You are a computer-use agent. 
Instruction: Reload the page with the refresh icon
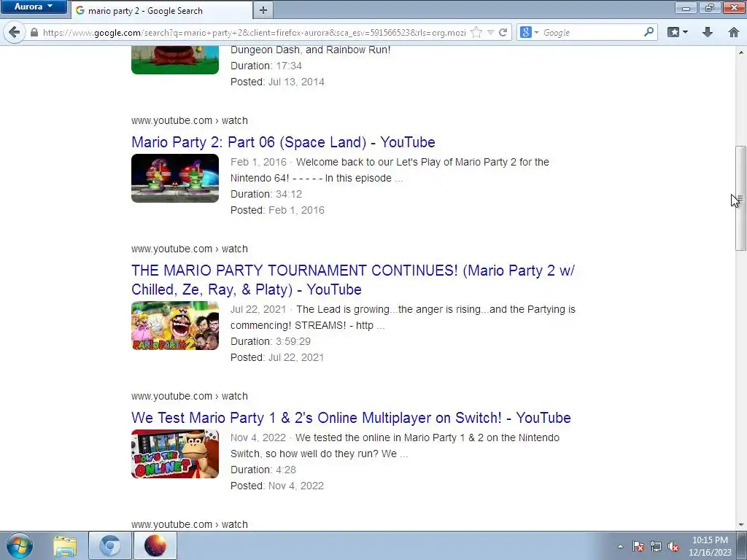pyautogui.click(x=503, y=32)
